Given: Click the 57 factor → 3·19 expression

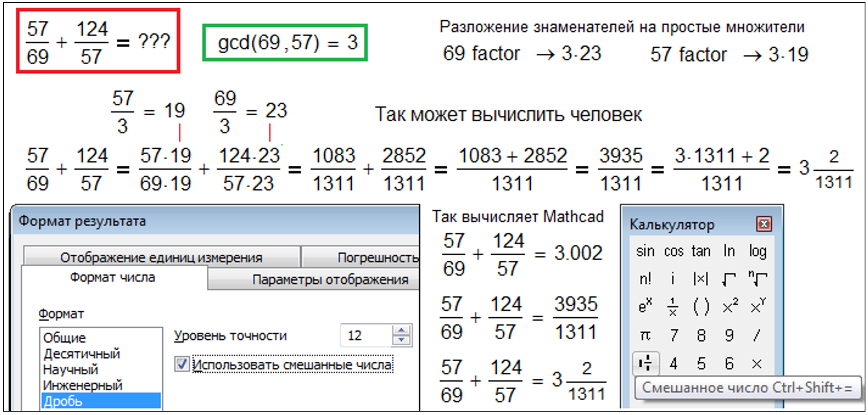Looking at the screenshot, I should (x=729, y=55).
